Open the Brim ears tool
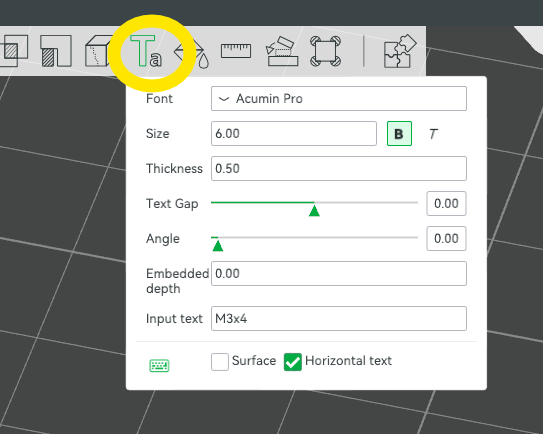Viewport: 543px width, 434px height. click(326, 51)
